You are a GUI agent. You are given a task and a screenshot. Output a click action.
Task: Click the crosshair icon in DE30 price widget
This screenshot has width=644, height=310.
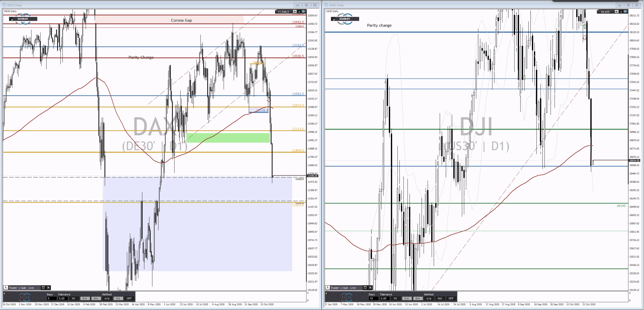pyautogui.click(x=295, y=11)
